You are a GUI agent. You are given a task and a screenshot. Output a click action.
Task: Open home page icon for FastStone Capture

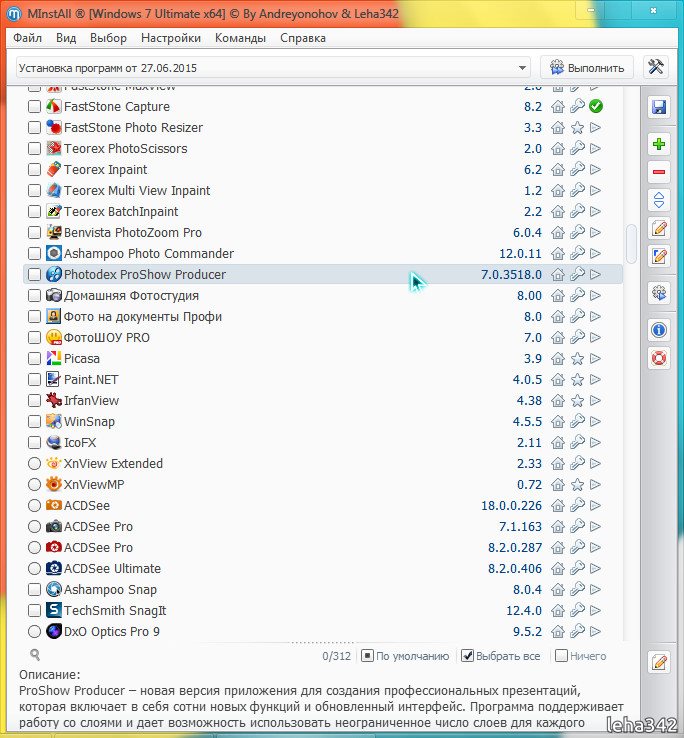tap(558, 107)
